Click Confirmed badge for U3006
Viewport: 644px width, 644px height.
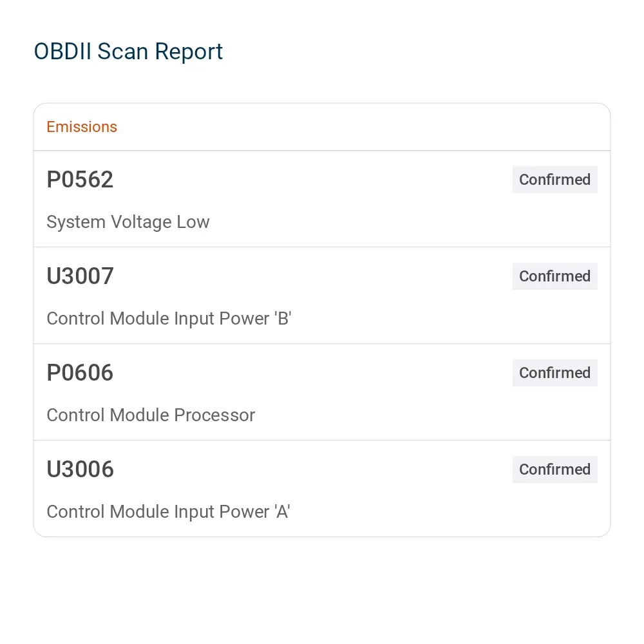tap(554, 469)
